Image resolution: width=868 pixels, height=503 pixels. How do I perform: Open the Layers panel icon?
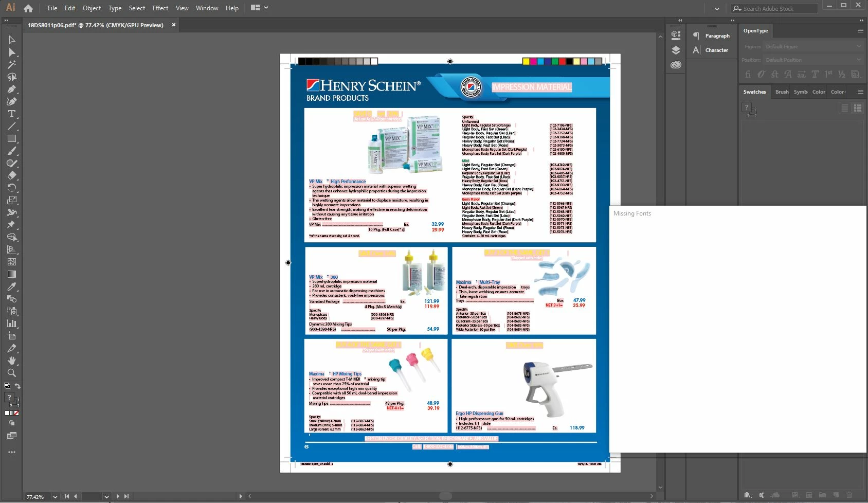(x=676, y=50)
